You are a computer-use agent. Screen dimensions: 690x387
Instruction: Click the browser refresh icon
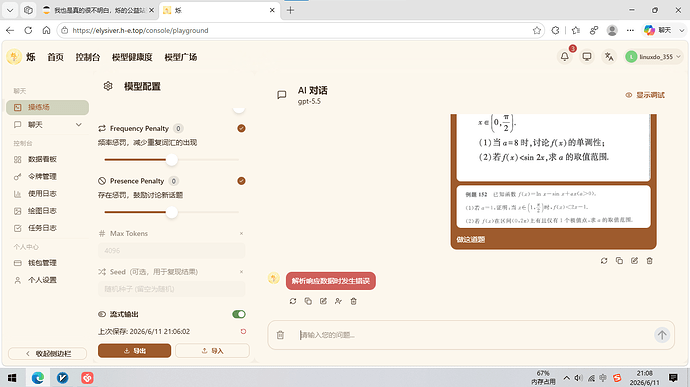(28, 30)
